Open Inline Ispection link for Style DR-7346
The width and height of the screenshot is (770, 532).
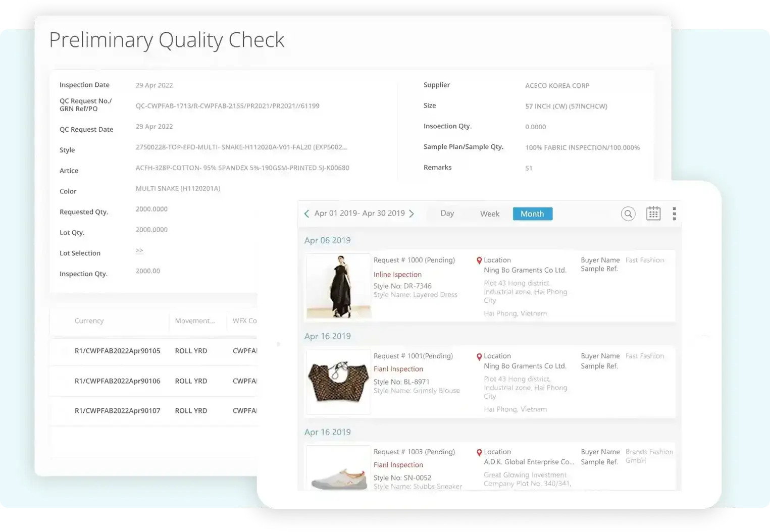[397, 274]
